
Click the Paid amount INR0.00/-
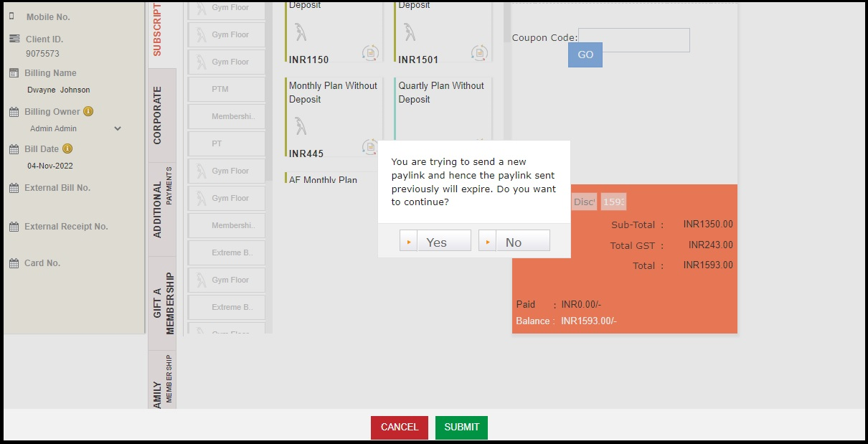click(x=582, y=304)
